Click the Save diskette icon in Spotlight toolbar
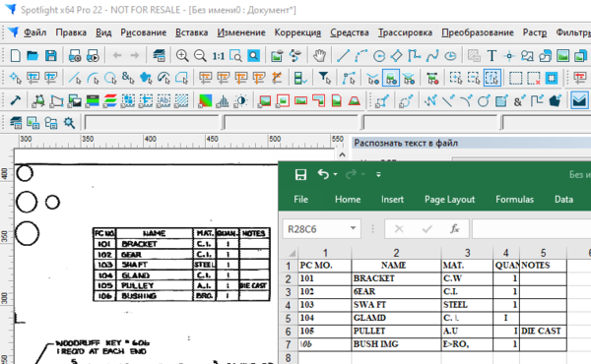 tap(51, 56)
